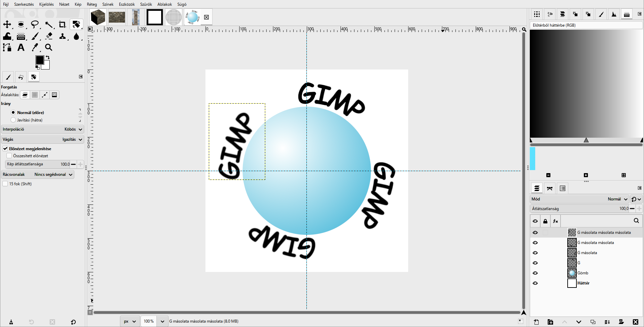Click the black foreground color swatch
The height and width of the screenshot is (327, 644).
[40, 60]
